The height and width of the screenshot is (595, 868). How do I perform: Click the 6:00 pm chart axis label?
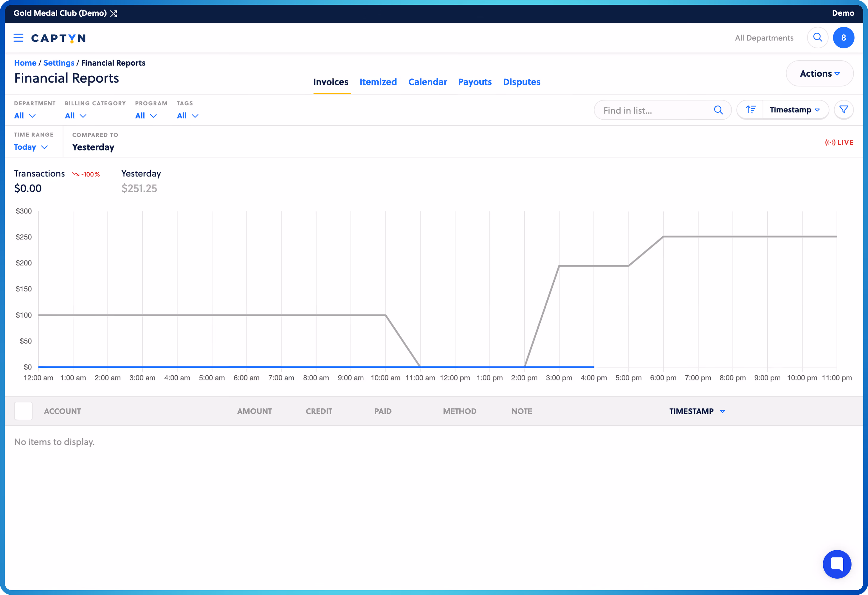pyautogui.click(x=663, y=378)
